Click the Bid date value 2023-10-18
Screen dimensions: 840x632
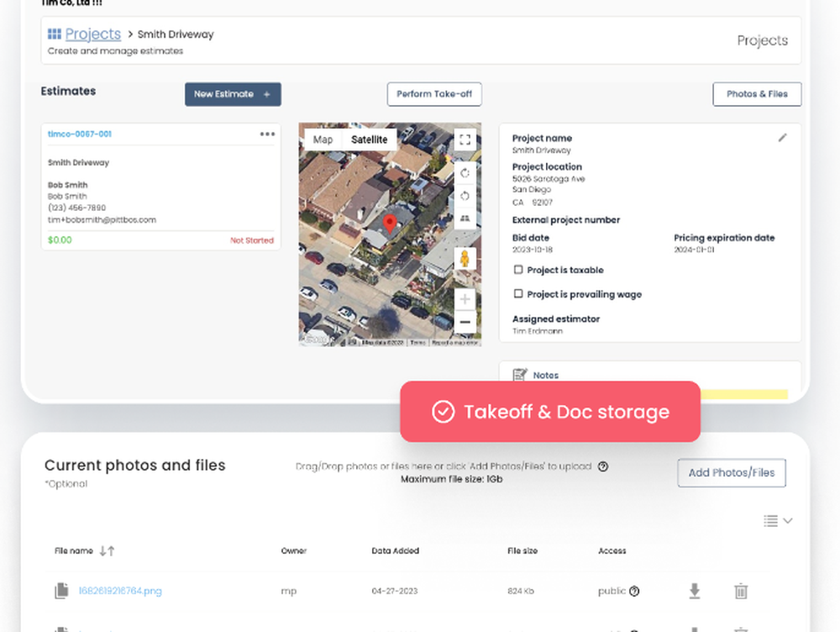pyautogui.click(x=532, y=250)
